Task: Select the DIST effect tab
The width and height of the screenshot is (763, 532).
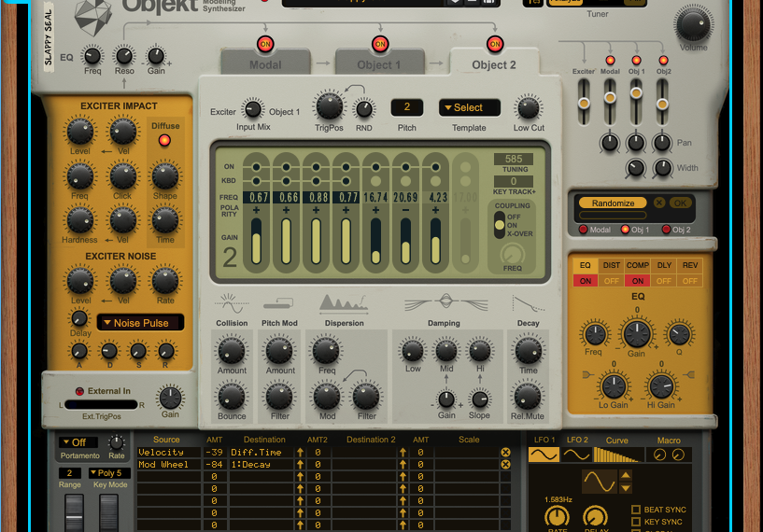Action: click(612, 265)
